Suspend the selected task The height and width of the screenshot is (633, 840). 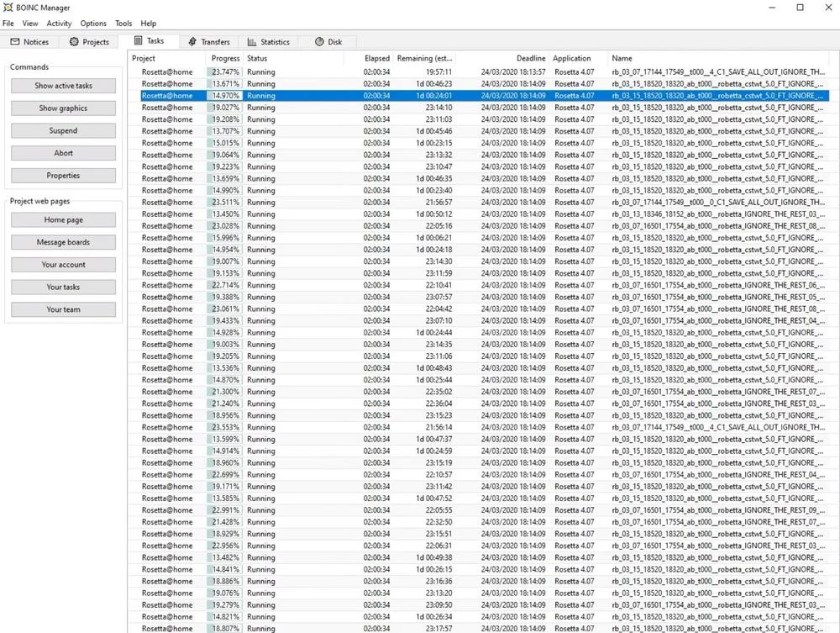click(63, 131)
